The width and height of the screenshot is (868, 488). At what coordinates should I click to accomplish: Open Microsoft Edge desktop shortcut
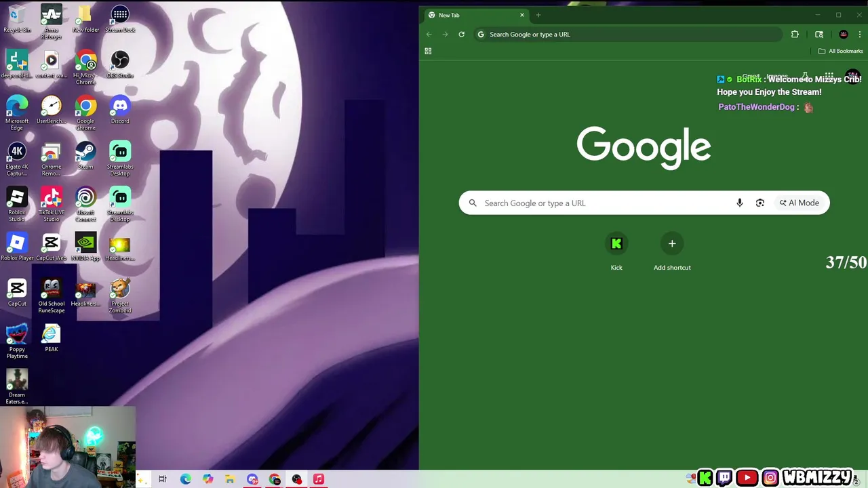tap(17, 113)
